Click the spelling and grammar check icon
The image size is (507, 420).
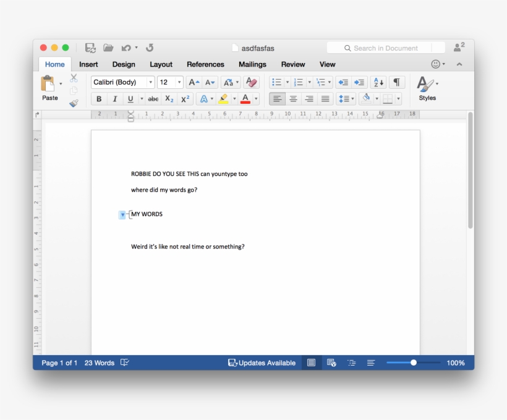125,363
